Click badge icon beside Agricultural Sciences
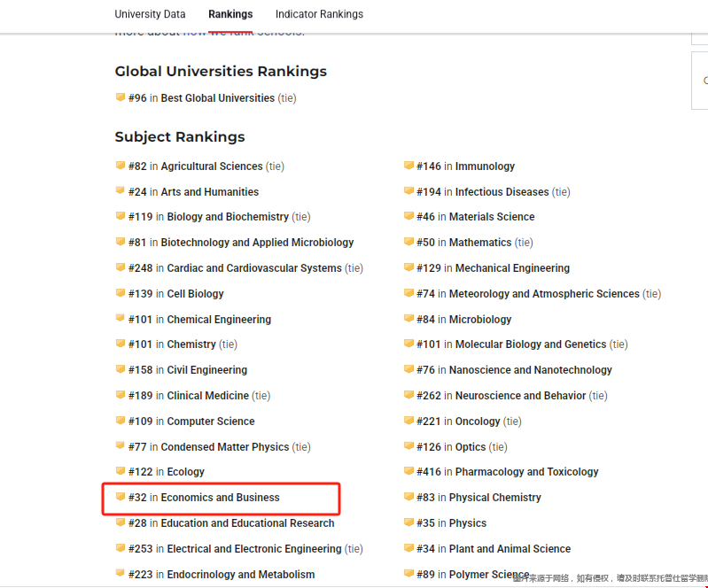The width and height of the screenshot is (708, 588). tap(121, 166)
